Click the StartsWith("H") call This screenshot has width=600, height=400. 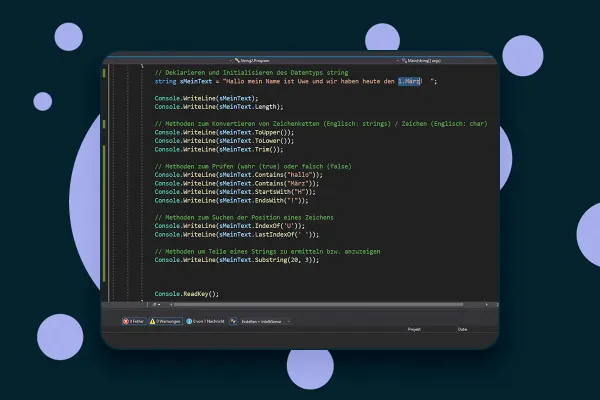click(x=282, y=192)
